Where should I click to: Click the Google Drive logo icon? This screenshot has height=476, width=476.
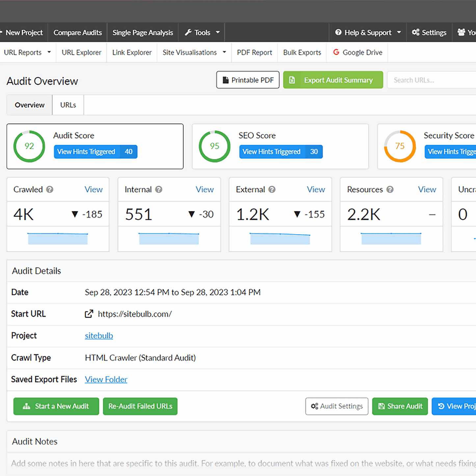336,52
